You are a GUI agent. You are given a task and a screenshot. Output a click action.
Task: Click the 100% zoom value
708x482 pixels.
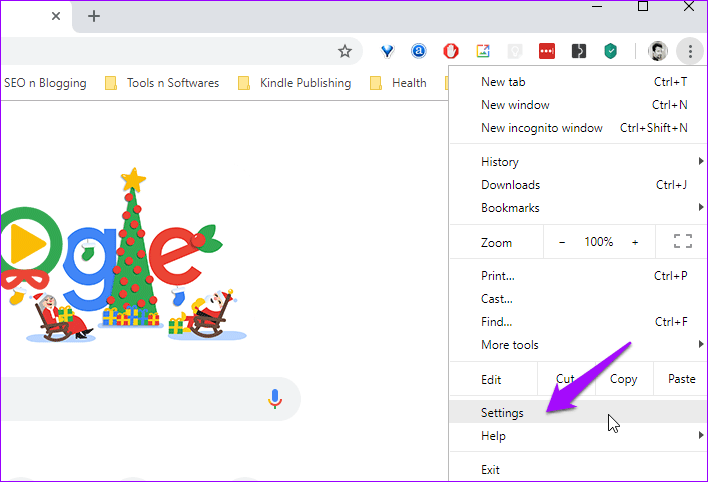click(599, 242)
